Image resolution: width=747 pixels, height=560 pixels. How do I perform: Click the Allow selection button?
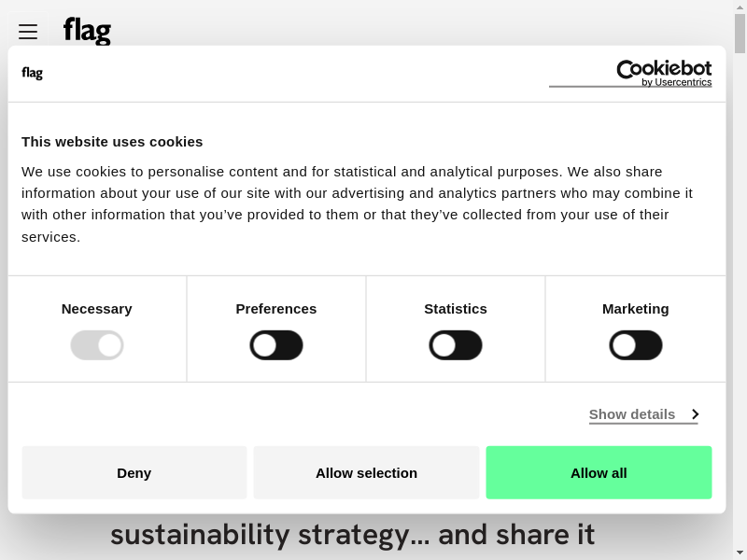click(366, 472)
